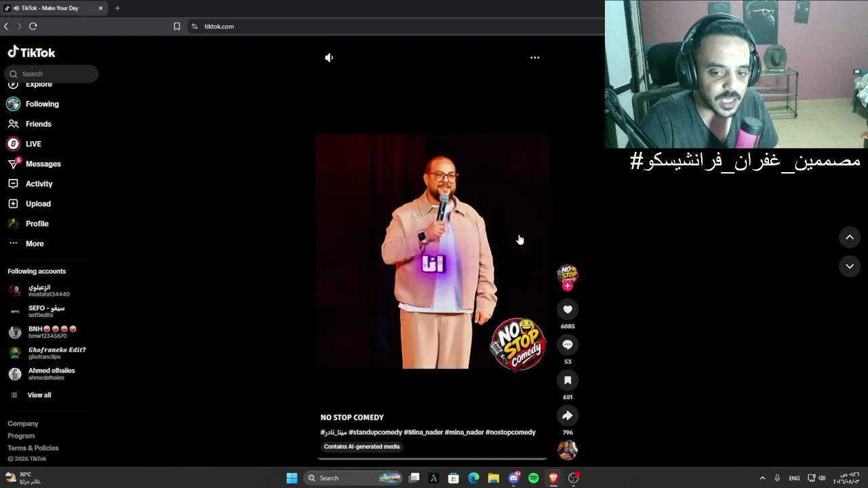Go to previous video with up chevron

tap(850, 237)
